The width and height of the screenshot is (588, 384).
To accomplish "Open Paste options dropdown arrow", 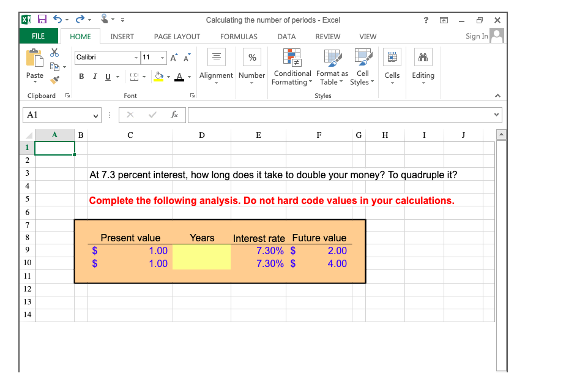I will (35, 82).
